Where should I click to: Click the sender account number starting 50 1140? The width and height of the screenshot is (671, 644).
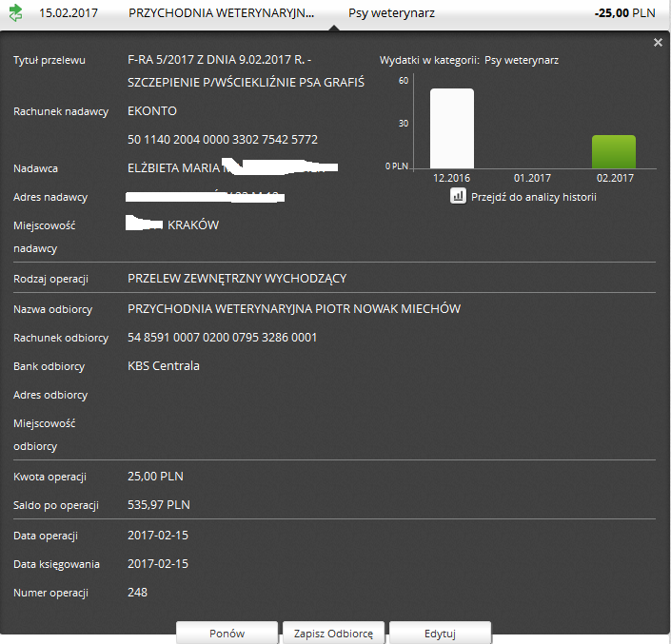tap(223, 140)
